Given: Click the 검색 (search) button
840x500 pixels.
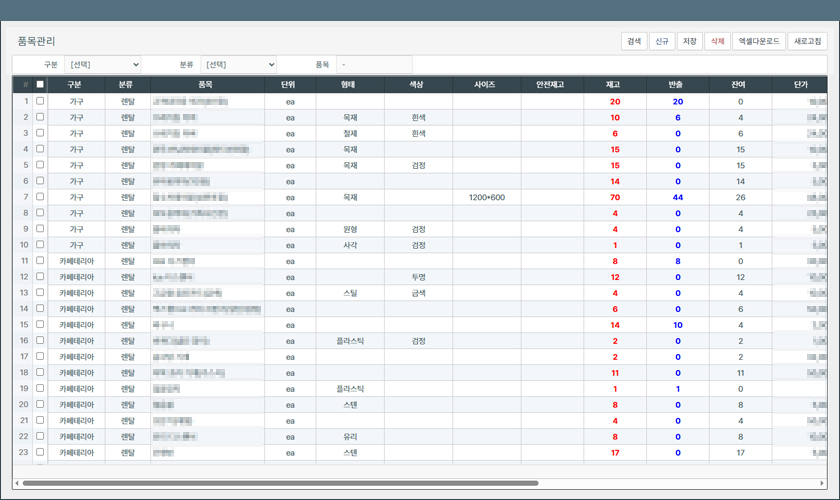Looking at the screenshot, I should [x=634, y=41].
